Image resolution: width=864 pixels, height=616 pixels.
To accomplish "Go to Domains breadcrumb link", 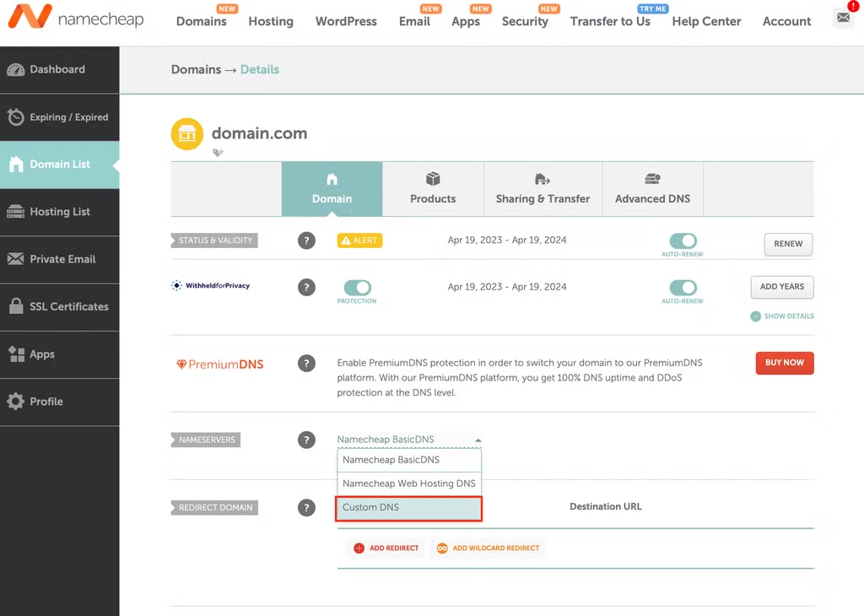I will (196, 70).
